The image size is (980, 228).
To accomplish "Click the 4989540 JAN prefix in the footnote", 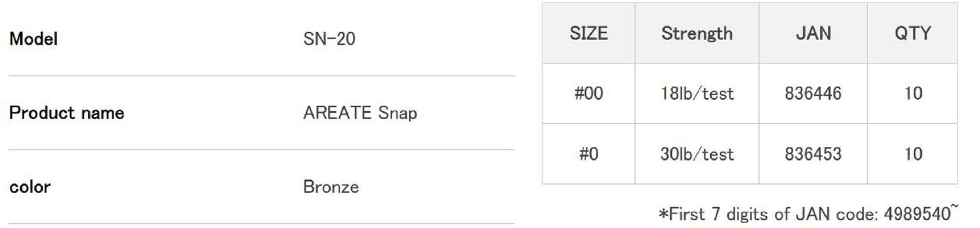I will 917,214.
